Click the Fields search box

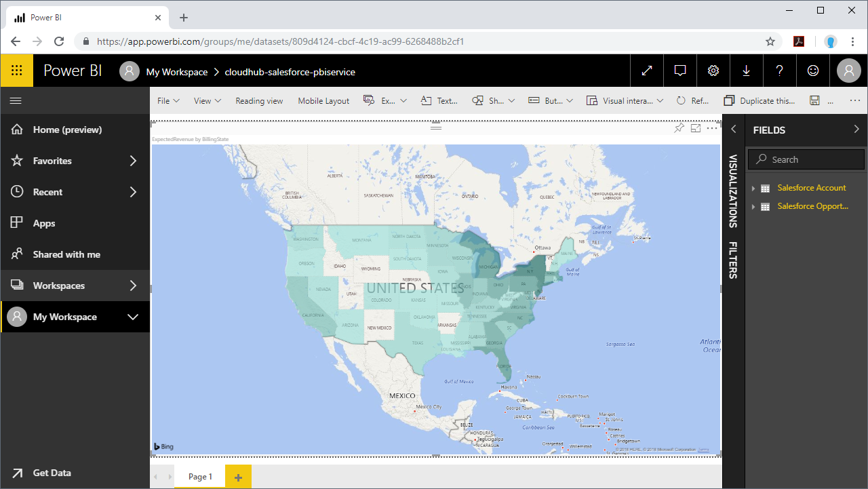pos(806,159)
